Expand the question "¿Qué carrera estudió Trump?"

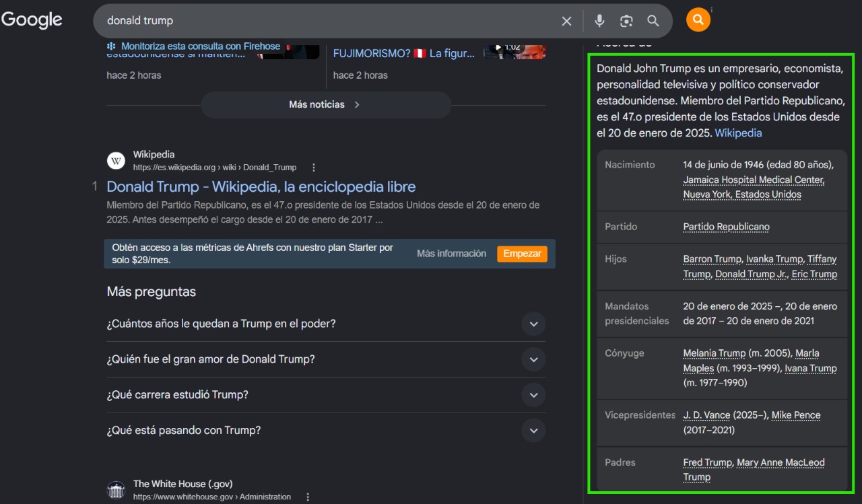click(326, 395)
